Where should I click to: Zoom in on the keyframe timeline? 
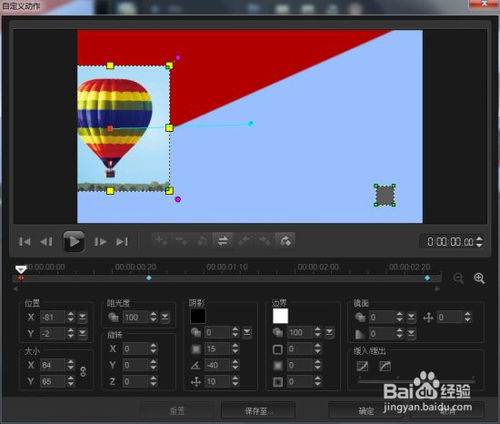[479, 278]
